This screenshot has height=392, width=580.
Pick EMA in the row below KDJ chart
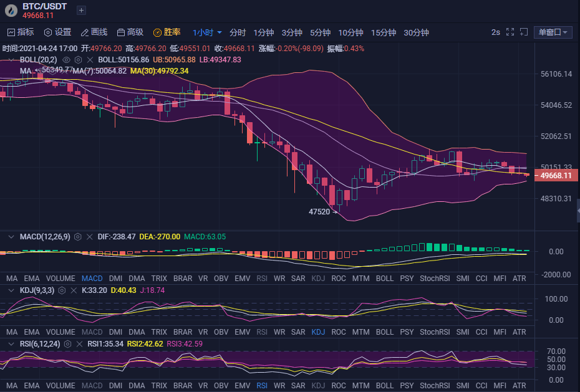[x=31, y=332]
